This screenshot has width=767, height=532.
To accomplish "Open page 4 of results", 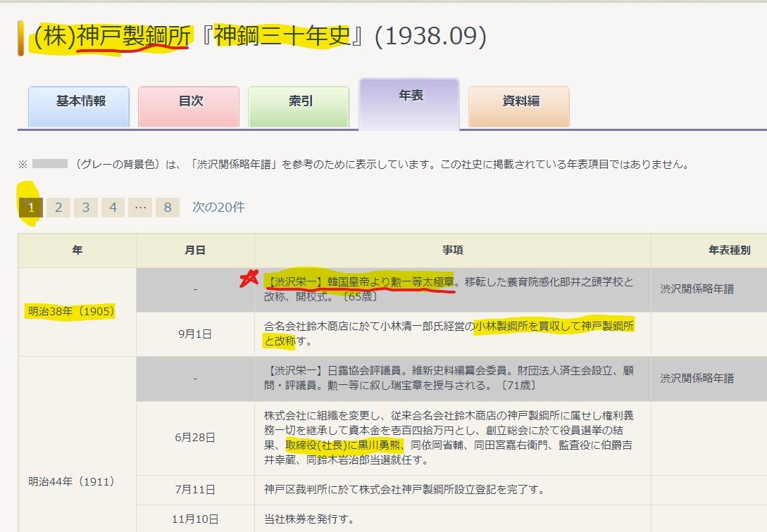I will (113, 208).
